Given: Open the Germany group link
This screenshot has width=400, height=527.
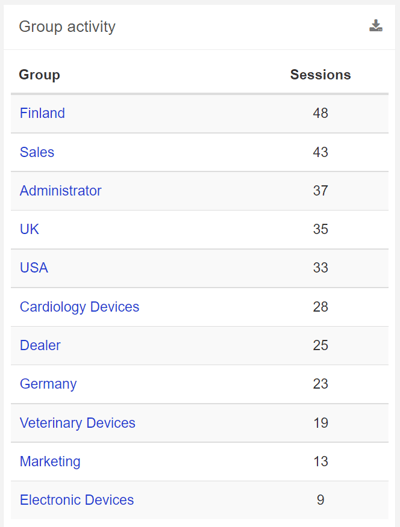Looking at the screenshot, I should [48, 384].
